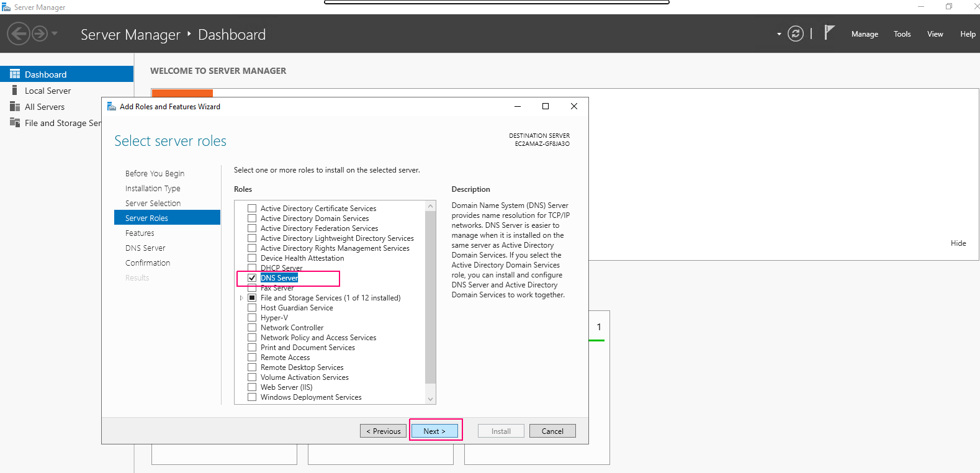Click the roles list scroll up arrow
980x473 pixels.
431,205
